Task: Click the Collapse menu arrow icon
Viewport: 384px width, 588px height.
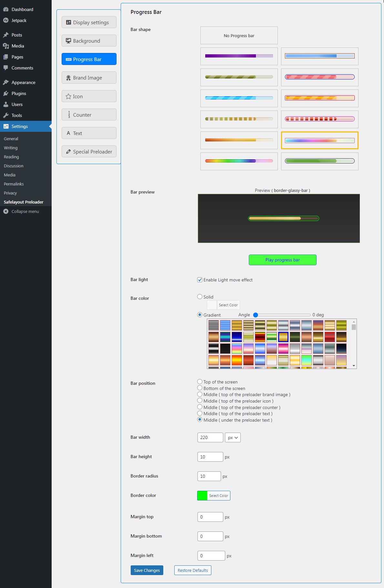Action: click(x=6, y=211)
